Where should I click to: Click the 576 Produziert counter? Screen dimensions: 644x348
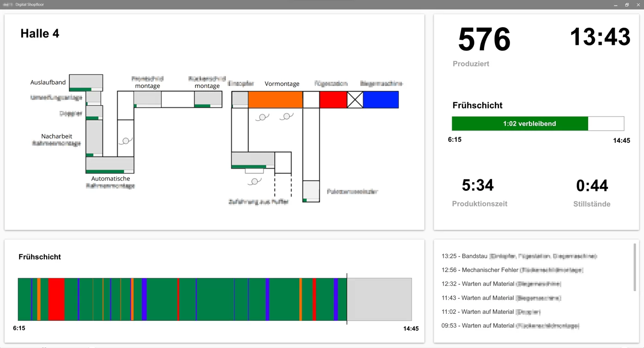[484, 40]
